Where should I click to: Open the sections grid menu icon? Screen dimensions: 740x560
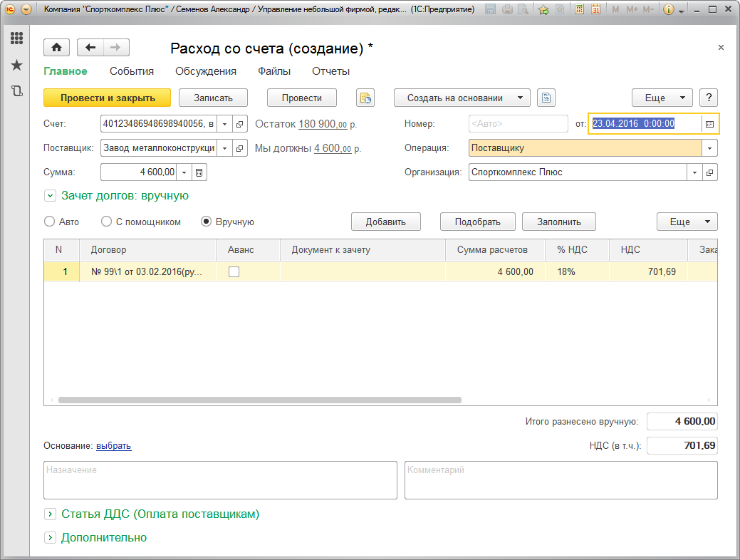pyautogui.click(x=16, y=38)
